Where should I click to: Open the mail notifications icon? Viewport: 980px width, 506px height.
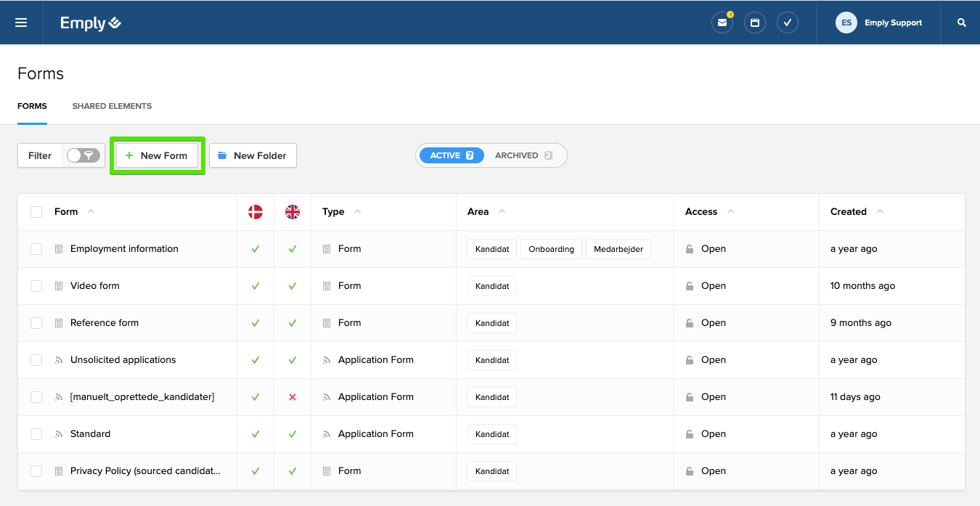(x=722, y=23)
